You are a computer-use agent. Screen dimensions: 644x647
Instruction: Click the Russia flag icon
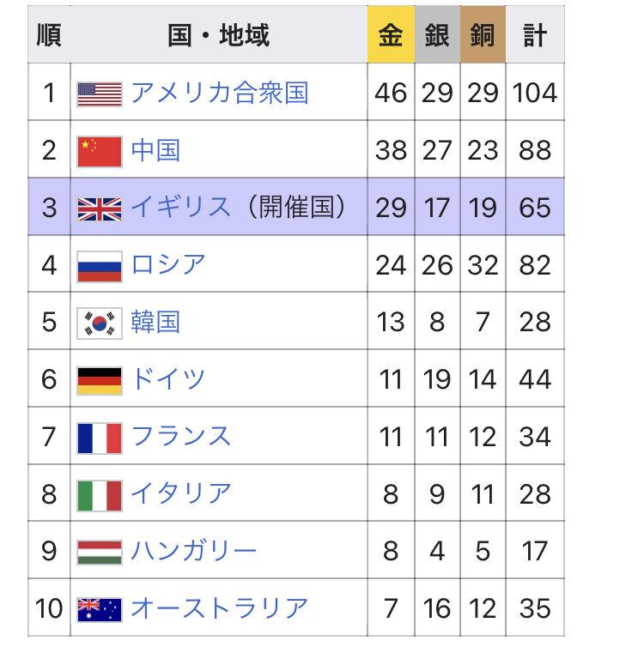point(100,265)
